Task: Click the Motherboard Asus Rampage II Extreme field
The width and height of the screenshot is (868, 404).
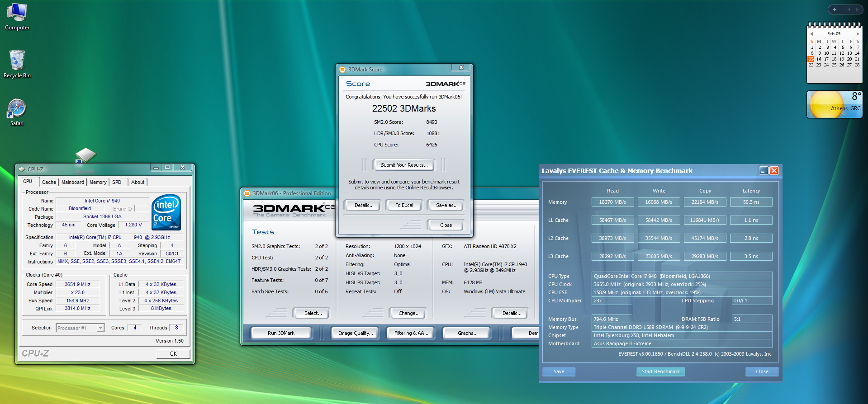Action: tap(682, 343)
